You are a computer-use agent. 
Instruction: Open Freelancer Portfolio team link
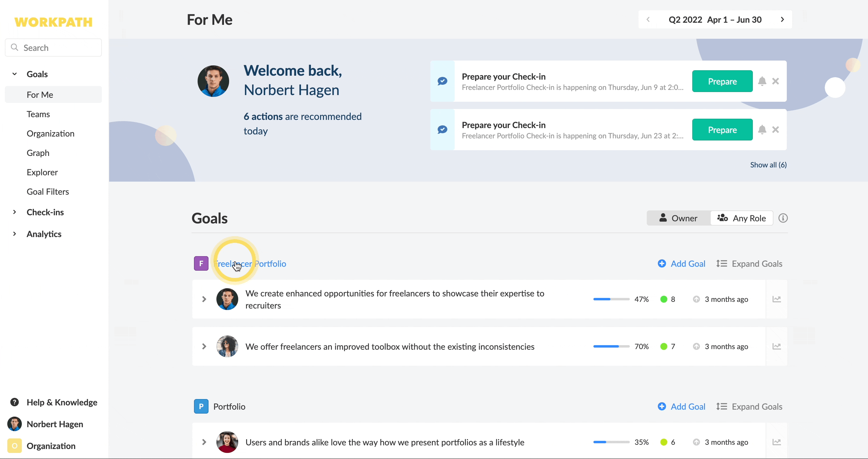pyautogui.click(x=250, y=263)
